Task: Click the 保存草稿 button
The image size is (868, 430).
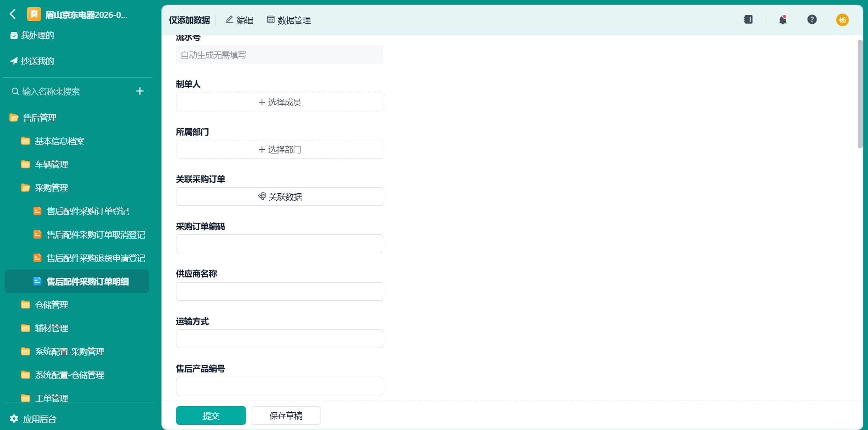Action: 286,415
